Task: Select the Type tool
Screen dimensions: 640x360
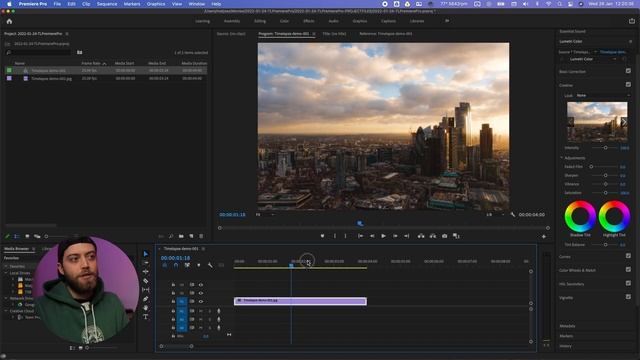Action: click(146, 317)
